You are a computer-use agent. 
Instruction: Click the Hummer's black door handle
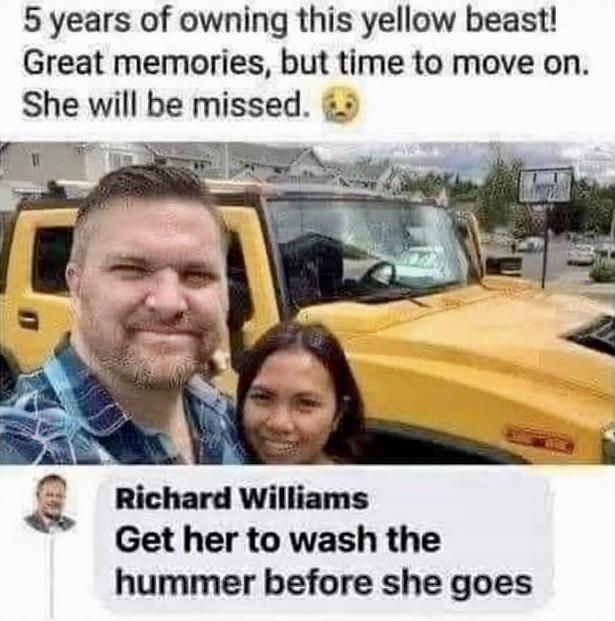coord(27,320)
